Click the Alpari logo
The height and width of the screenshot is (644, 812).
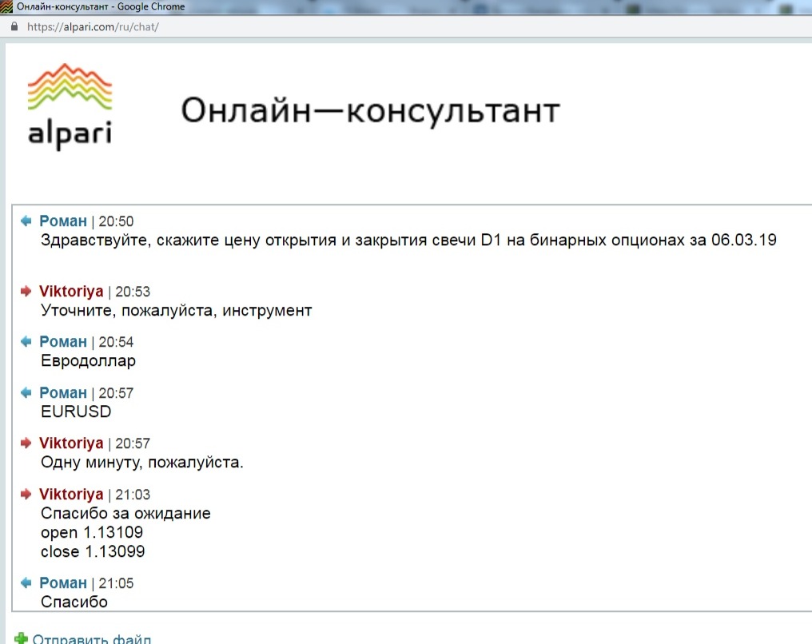coord(70,106)
